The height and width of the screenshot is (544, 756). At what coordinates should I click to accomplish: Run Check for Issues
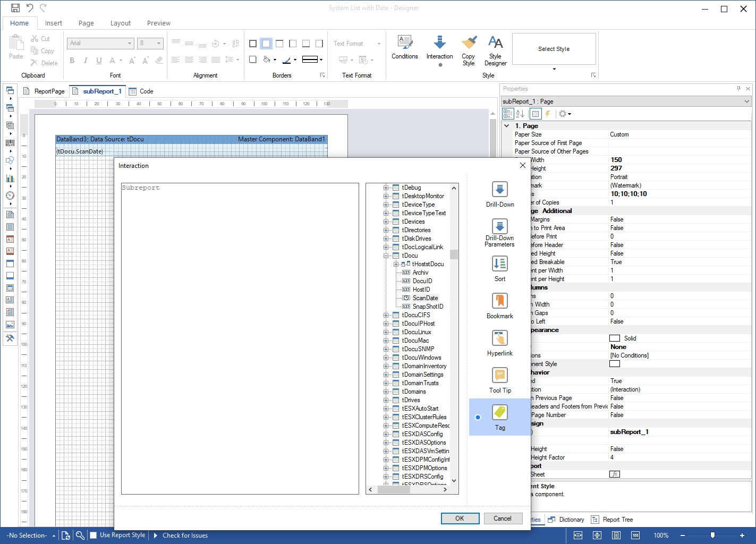(x=185, y=535)
